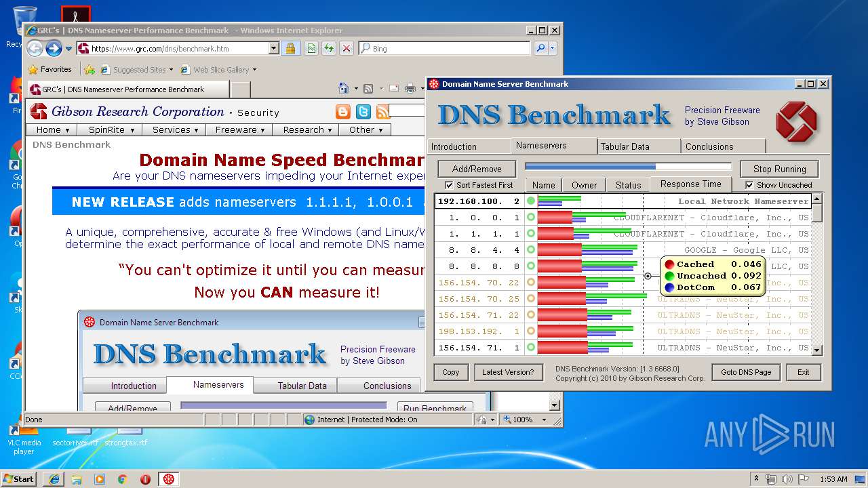Toggle the Show Uncached checkbox

click(x=749, y=185)
